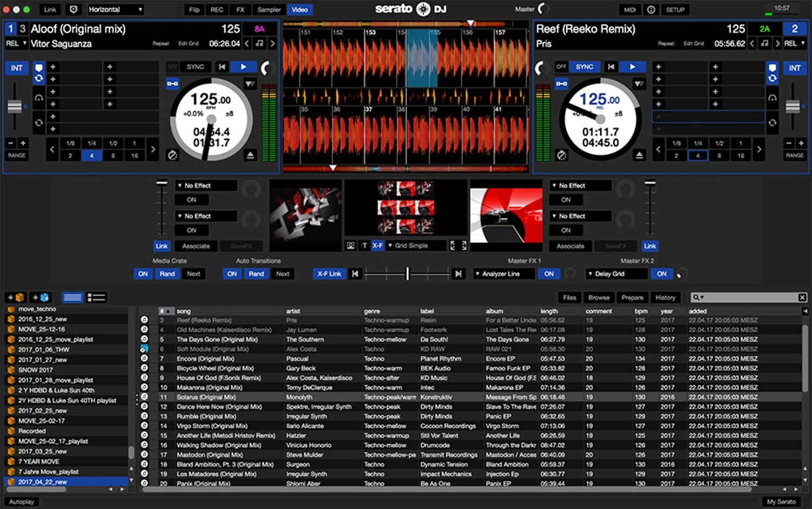The image size is (812, 509).
Task: Toggle Master FX 2 ON
Action: point(662,274)
